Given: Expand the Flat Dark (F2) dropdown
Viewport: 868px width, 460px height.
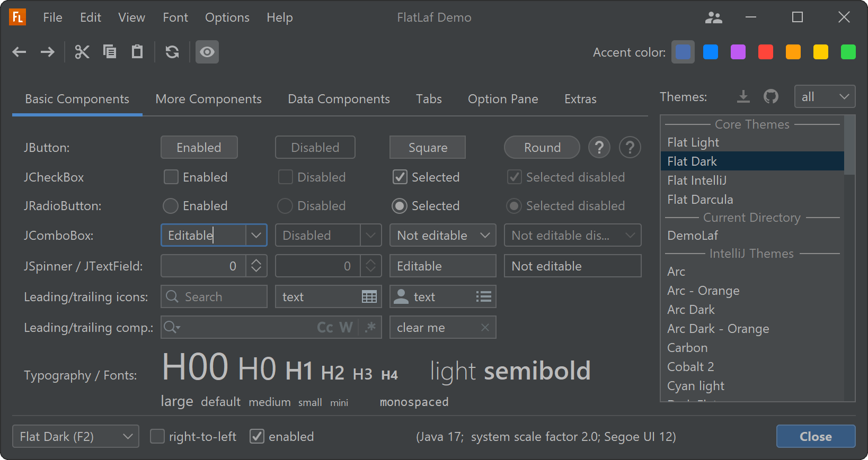Looking at the screenshot, I should pyautogui.click(x=76, y=436).
